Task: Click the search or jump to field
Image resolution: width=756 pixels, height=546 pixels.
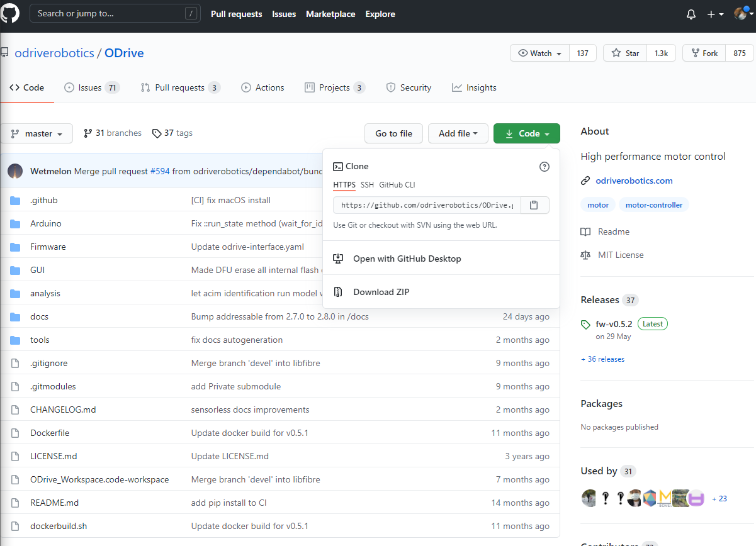Action: (x=115, y=13)
